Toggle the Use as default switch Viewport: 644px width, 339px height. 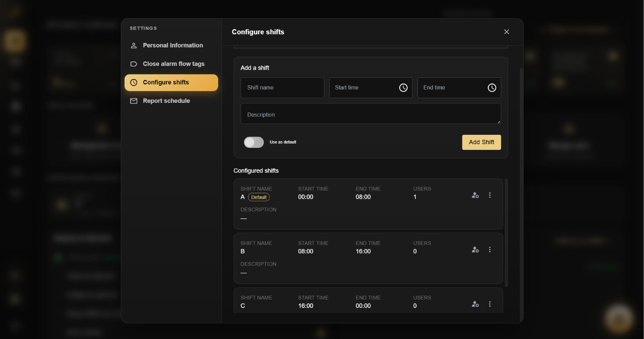click(254, 142)
